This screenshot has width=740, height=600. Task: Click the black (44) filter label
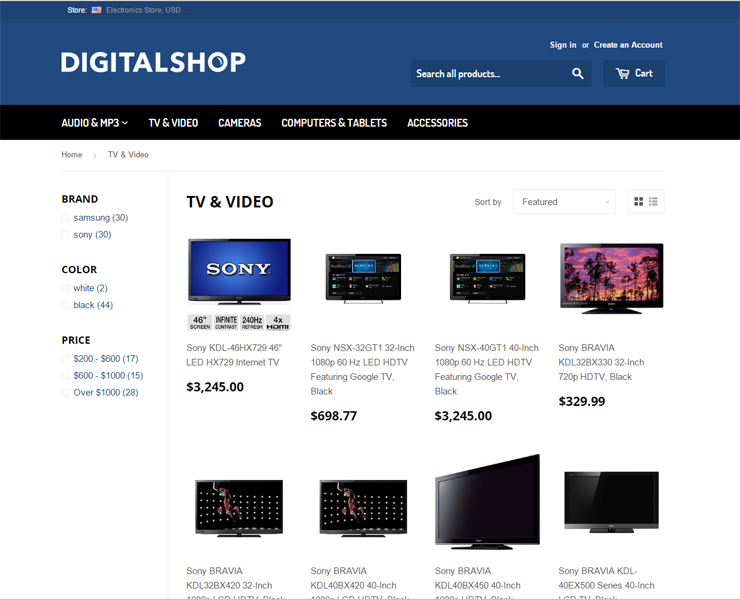93,305
